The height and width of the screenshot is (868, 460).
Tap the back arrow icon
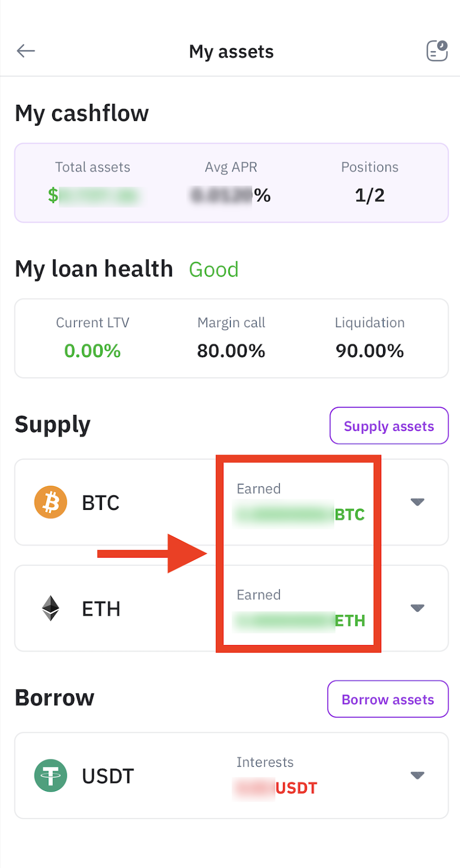click(x=26, y=51)
